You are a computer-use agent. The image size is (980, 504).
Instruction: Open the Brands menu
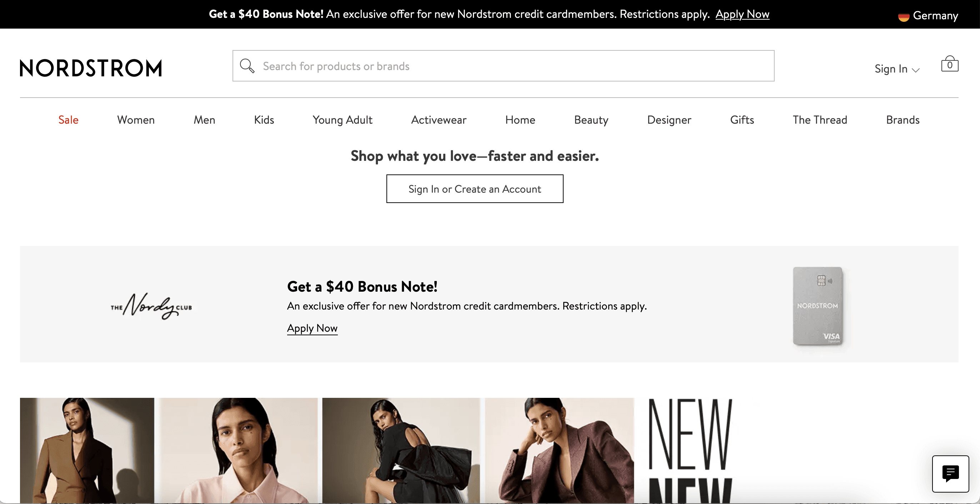click(903, 120)
